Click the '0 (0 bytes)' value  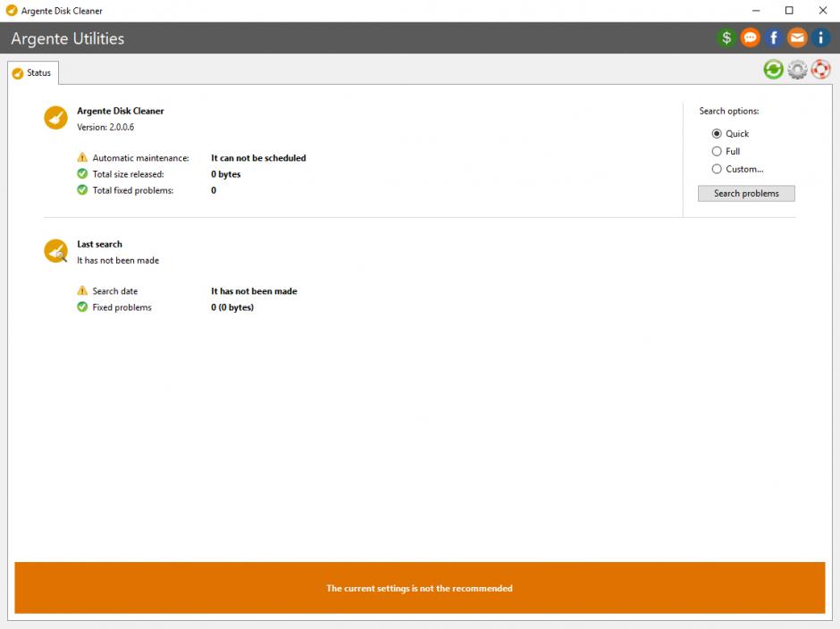tap(232, 307)
